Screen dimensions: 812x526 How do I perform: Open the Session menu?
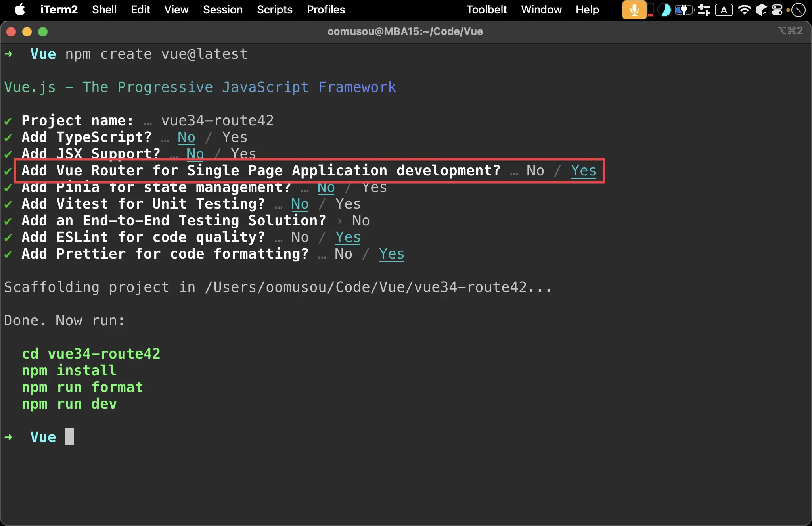[x=223, y=10]
